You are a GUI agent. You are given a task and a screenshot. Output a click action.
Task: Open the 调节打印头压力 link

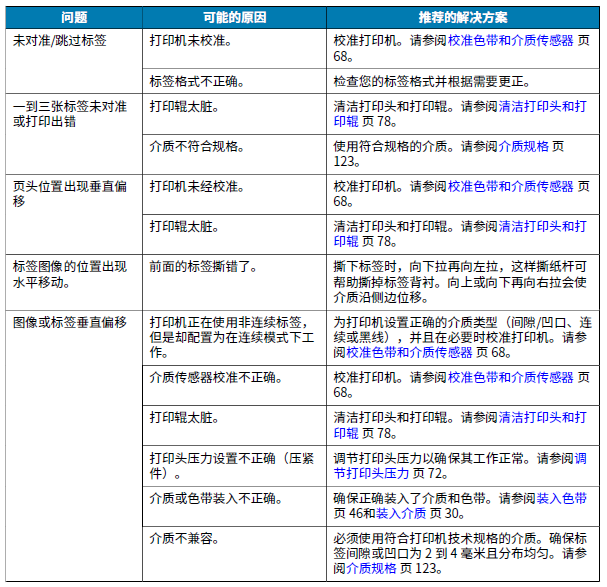(x=460, y=466)
